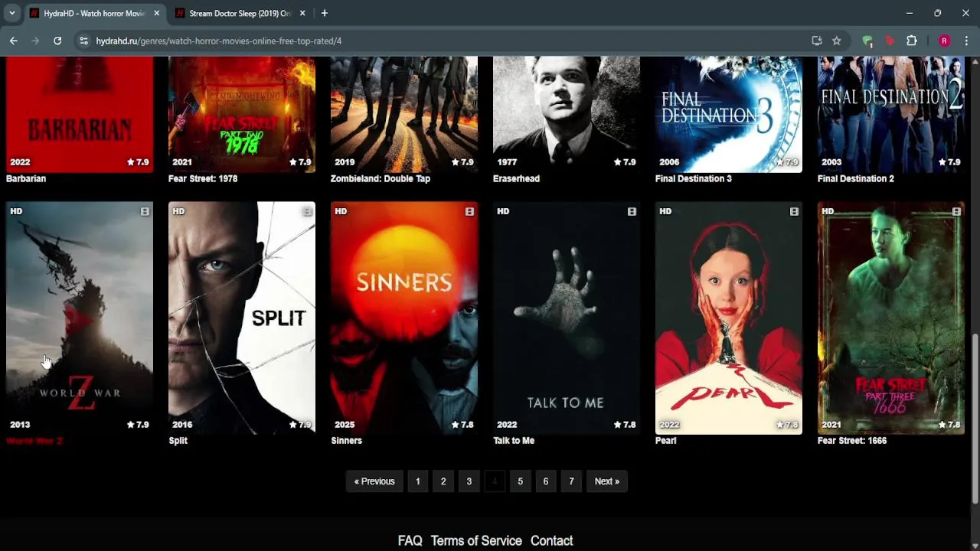Open the Eraserhead movie poster
This screenshot has height=551, width=980.
coord(567,115)
